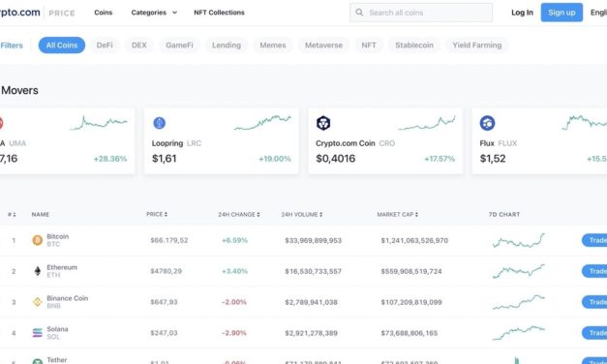Screen dimensions: 607x364
Task: Sort table by Price column
Action: pyautogui.click(x=157, y=214)
